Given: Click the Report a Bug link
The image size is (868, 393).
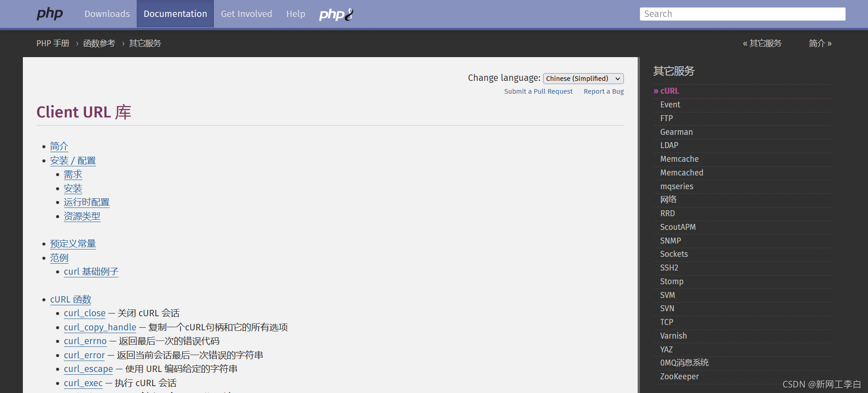Looking at the screenshot, I should (604, 91).
